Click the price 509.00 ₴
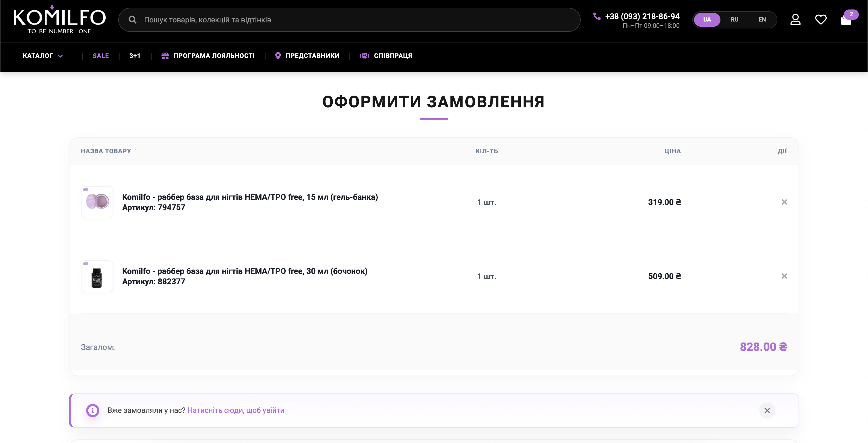The image size is (868, 443). pyautogui.click(x=664, y=276)
